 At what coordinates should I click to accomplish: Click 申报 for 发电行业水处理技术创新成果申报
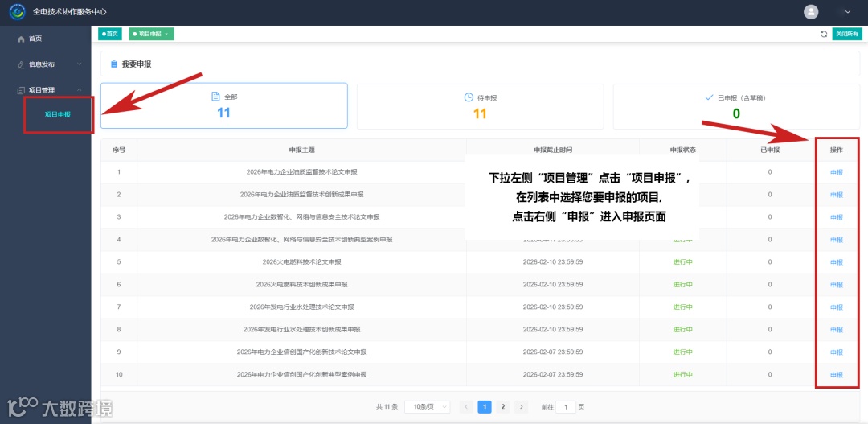click(x=837, y=330)
